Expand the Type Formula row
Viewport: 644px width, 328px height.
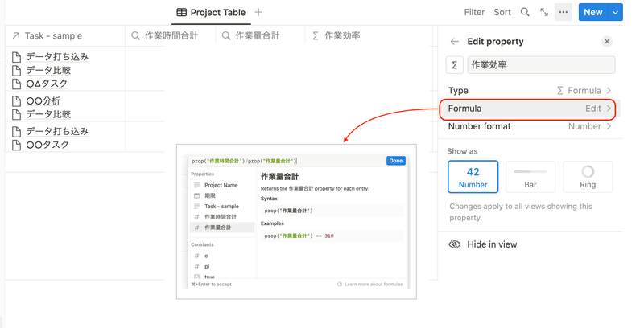click(530, 91)
